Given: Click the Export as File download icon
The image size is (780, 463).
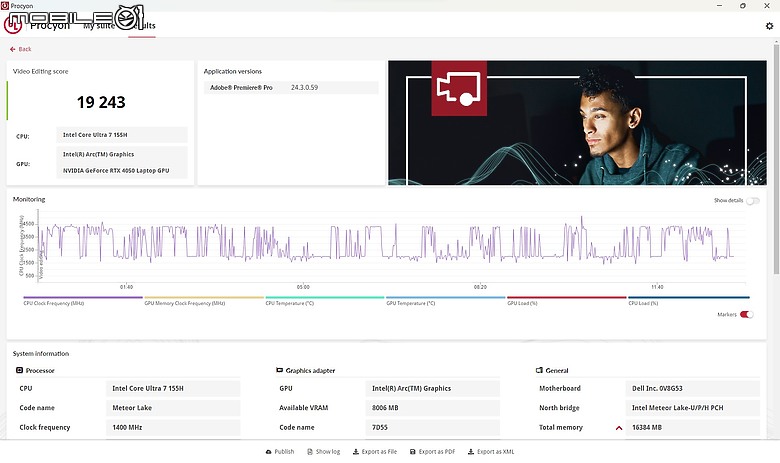Looking at the screenshot, I should [356, 452].
